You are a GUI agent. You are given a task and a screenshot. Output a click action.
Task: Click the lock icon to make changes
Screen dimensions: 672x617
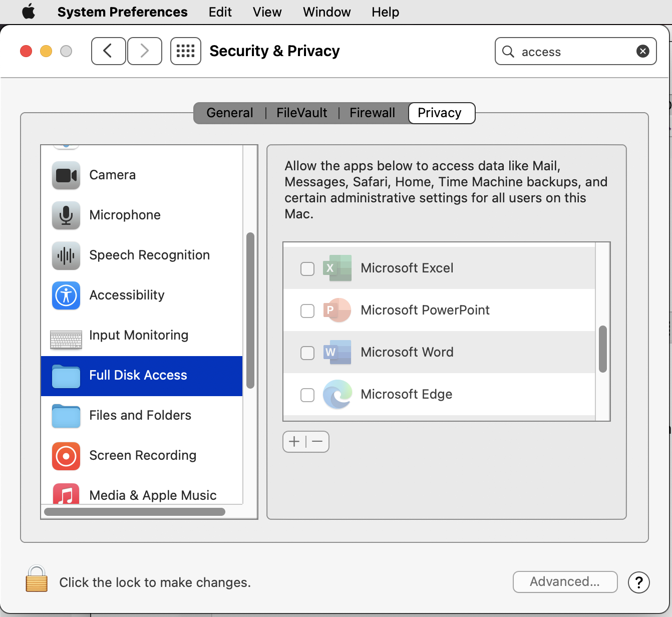[37, 579]
